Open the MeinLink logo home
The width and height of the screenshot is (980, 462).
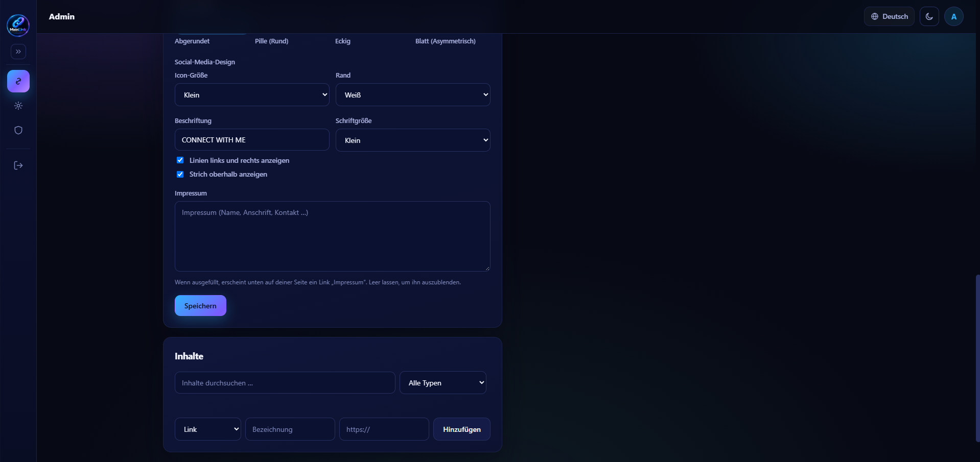(x=18, y=25)
